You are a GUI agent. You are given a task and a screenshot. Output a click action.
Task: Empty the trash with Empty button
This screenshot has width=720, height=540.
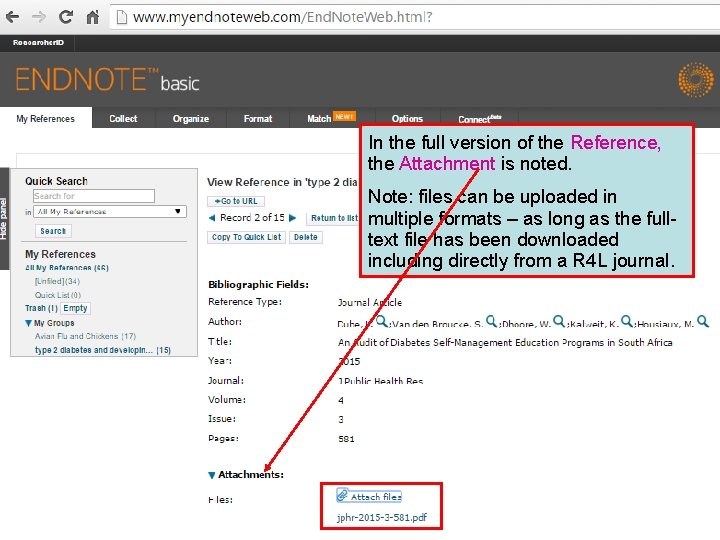tap(75, 308)
